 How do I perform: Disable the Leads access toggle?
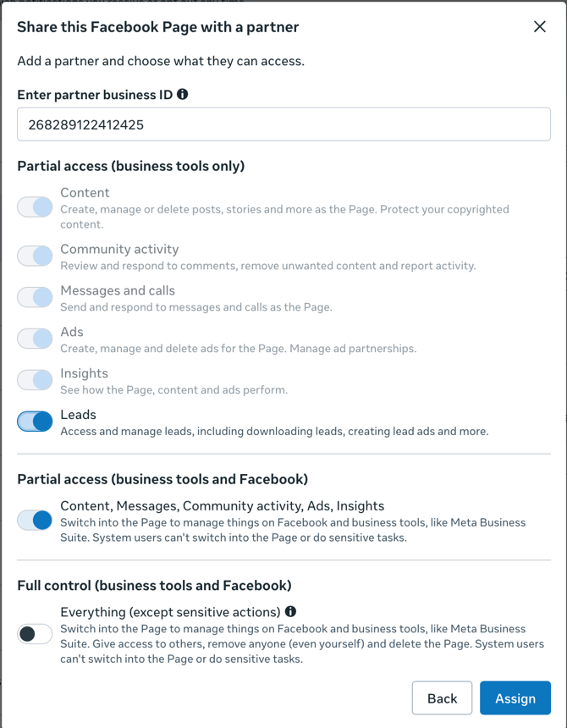pyautogui.click(x=35, y=422)
